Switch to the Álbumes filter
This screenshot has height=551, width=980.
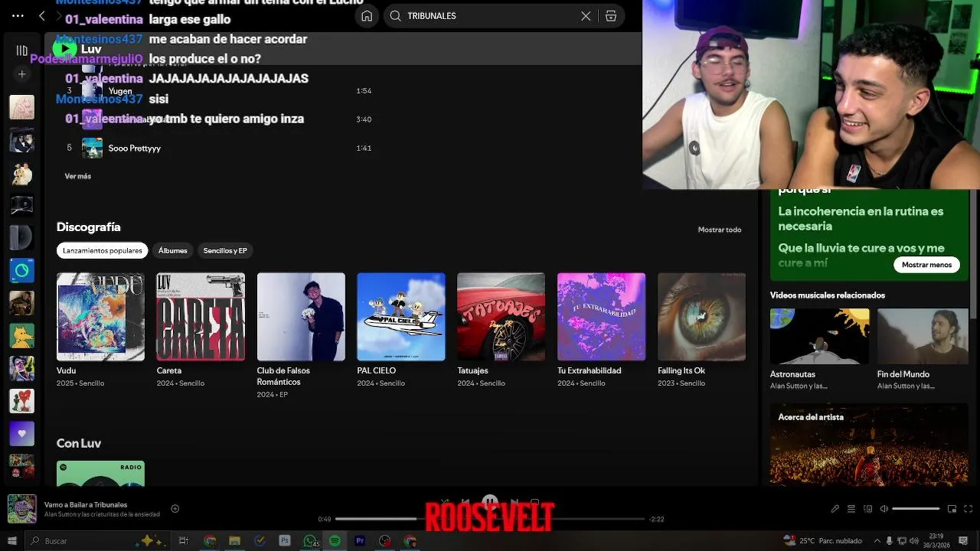click(172, 250)
